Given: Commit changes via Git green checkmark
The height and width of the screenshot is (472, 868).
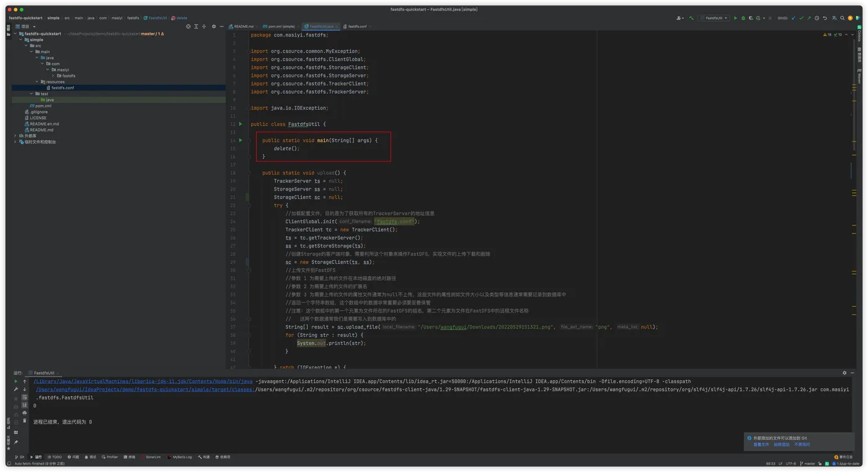Looking at the screenshot, I should [x=801, y=18].
